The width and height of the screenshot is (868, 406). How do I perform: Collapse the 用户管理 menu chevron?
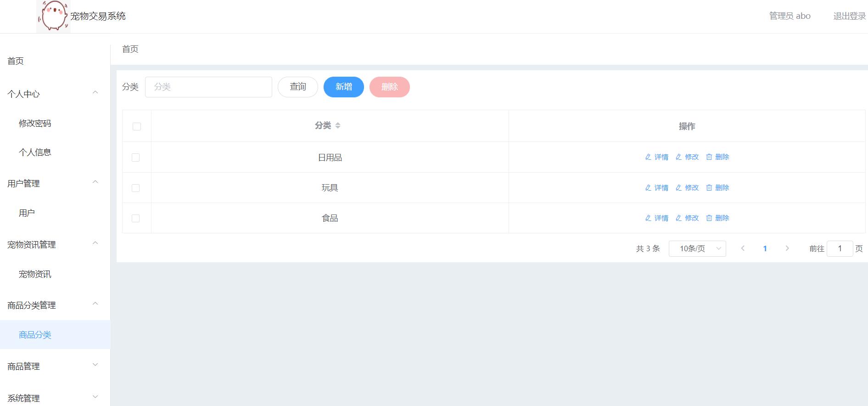pyautogui.click(x=95, y=182)
